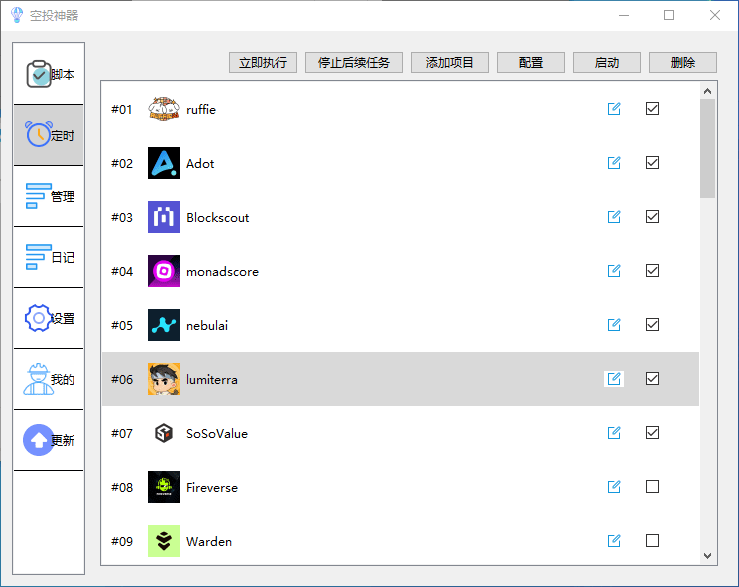The image size is (739, 587).
Task: Enable the Fireverse checkbox
Action: click(652, 487)
